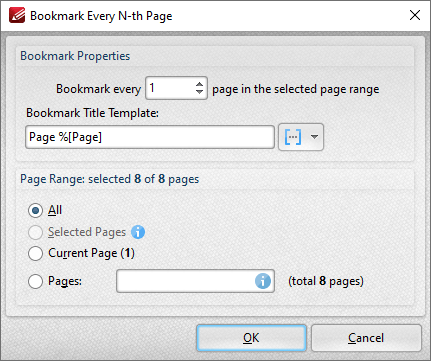The width and height of the screenshot is (431, 361).
Task: Close the Bookmark Every N-th Page dialog
Action: (x=415, y=15)
